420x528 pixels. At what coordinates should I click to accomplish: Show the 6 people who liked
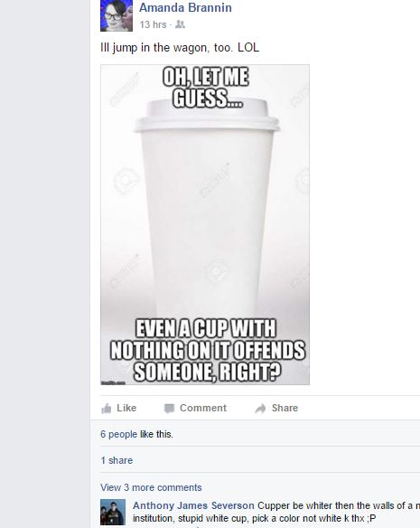pos(119,434)
